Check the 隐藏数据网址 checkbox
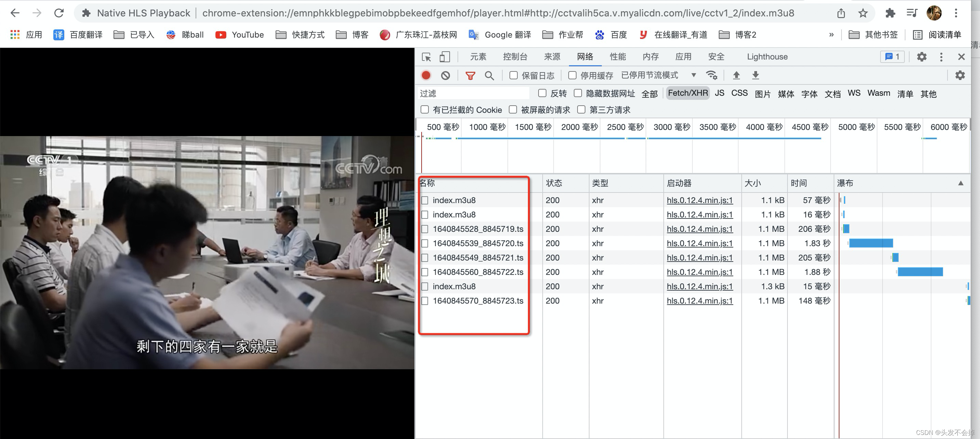 click(578, 93)
